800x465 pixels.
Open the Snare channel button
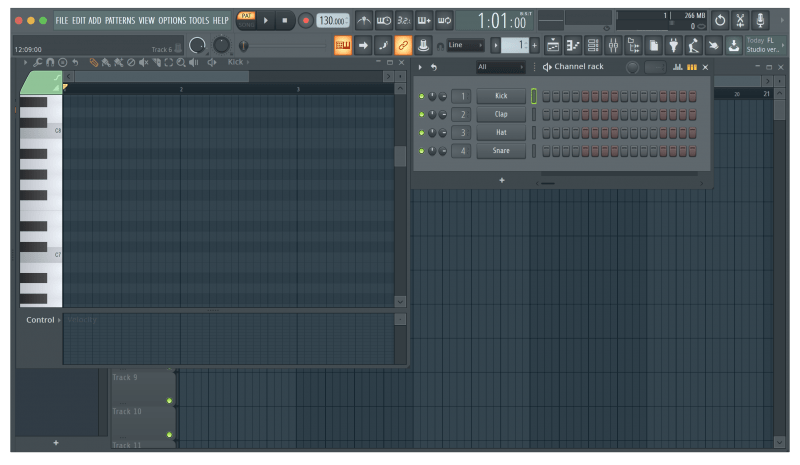coord(501,151)
